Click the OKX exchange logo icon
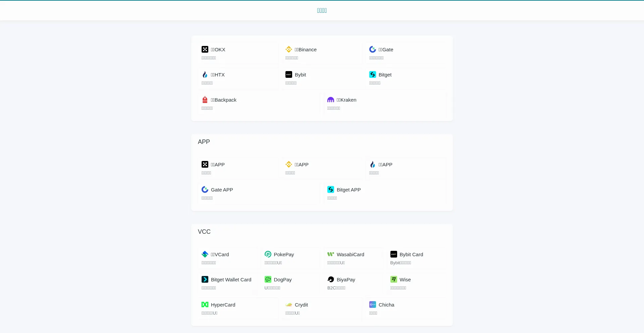 click(205, 49)
